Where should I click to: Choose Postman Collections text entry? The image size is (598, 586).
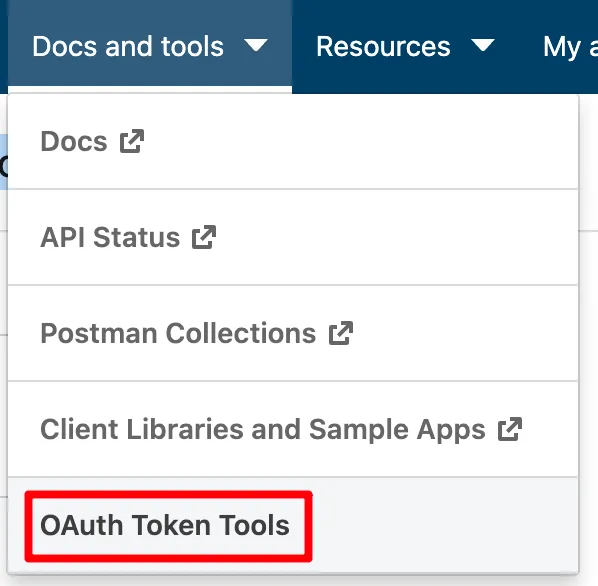178,333
